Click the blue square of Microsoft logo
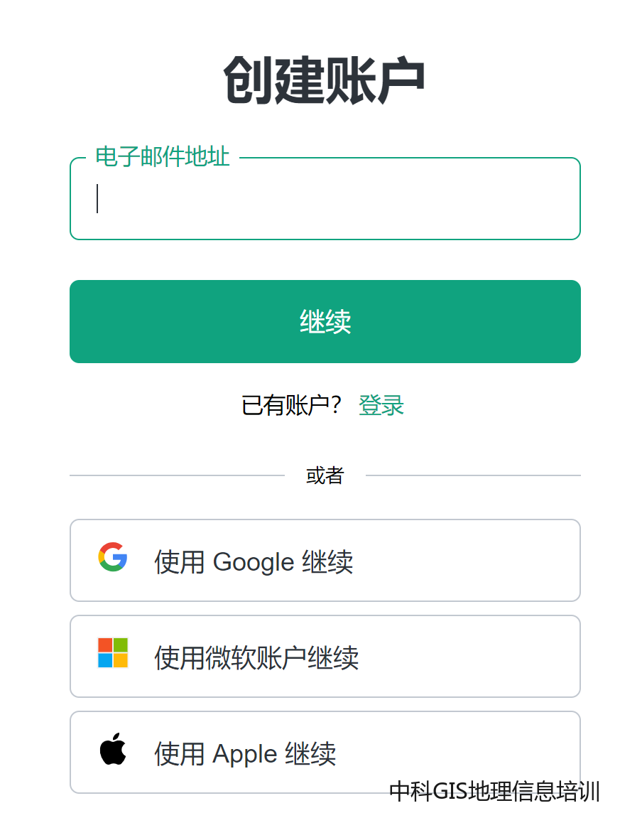The width and height of the screenshot is (642, 840). (105, 660)
